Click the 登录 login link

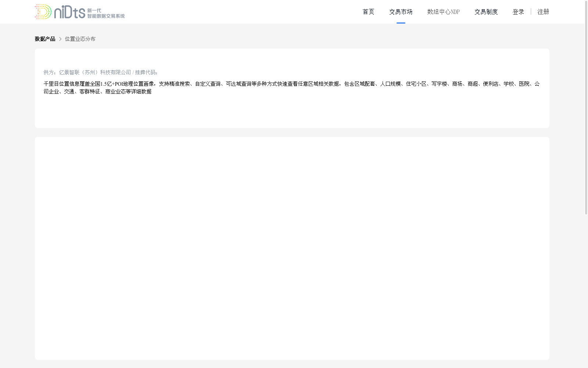(x=518, y=12)
